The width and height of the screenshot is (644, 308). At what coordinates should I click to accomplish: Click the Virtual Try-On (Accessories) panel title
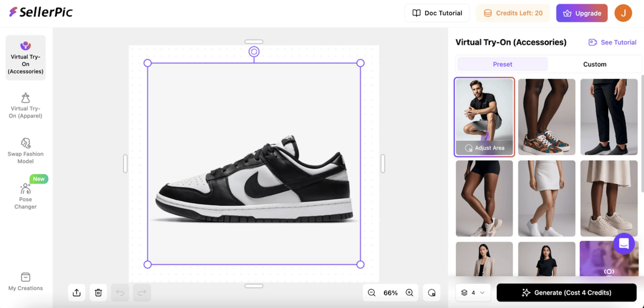pyautogui.click(x=511, y=42)
